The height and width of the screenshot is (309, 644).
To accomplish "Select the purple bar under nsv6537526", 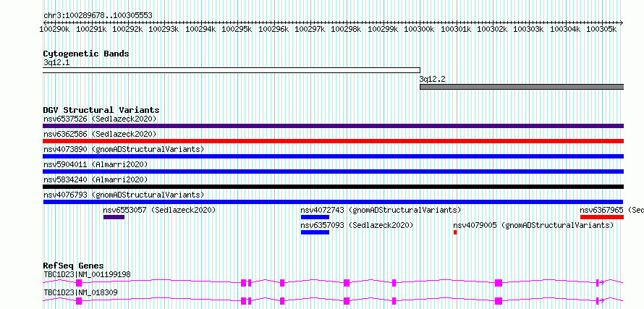I will [333, 126].
